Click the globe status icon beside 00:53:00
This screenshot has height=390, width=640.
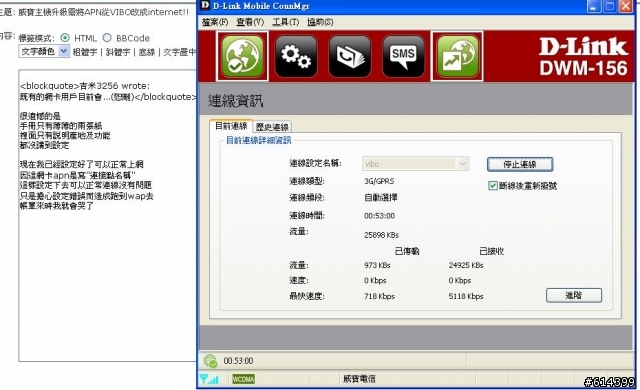[210, 361]
